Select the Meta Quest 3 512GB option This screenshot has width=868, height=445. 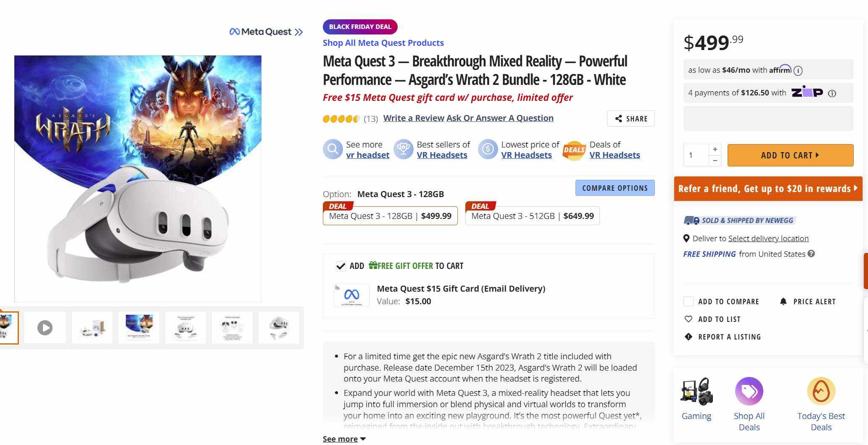click(x=532, y=216)
